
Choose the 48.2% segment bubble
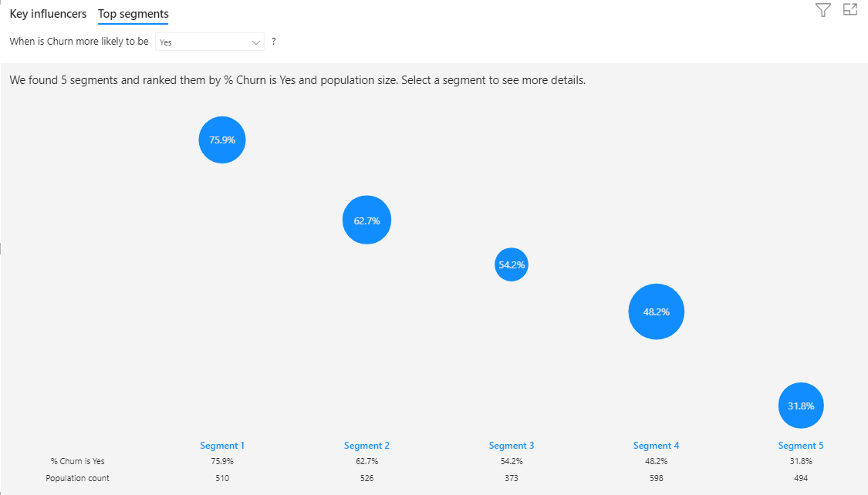[x=656, y=312]
